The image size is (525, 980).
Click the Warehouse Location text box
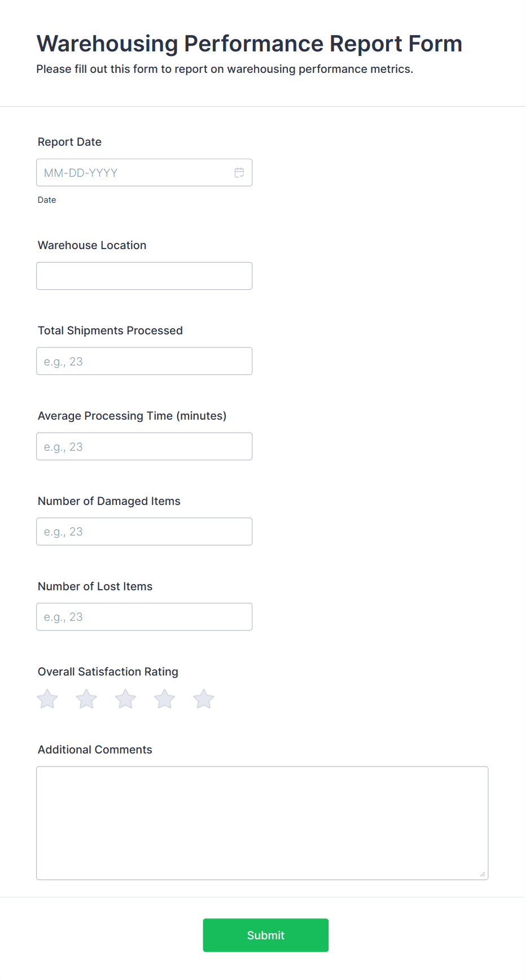pyautogui.click(x=144, y=276)
